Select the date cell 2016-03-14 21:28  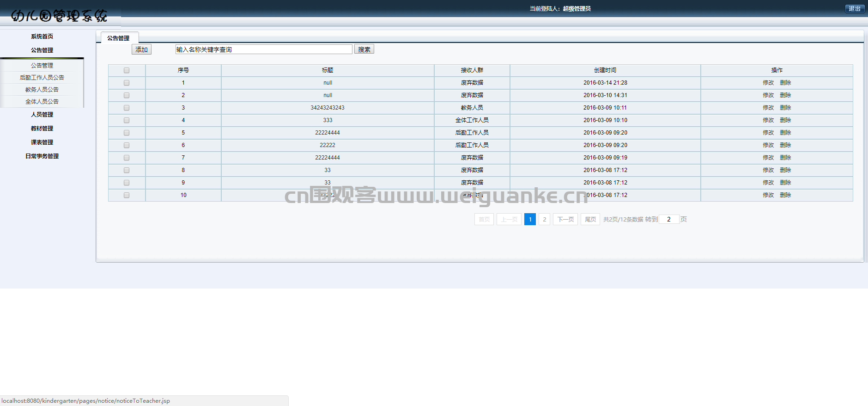(605, 83)
